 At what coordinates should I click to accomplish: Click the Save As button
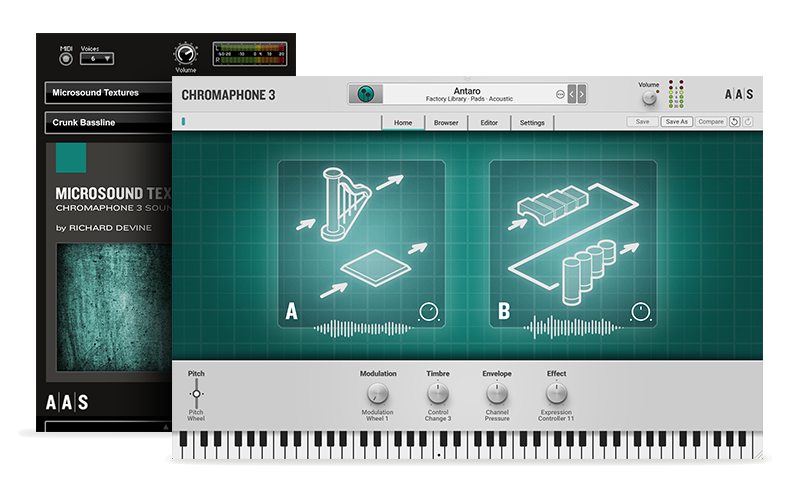pyautogui.click(x=676, y=122)
